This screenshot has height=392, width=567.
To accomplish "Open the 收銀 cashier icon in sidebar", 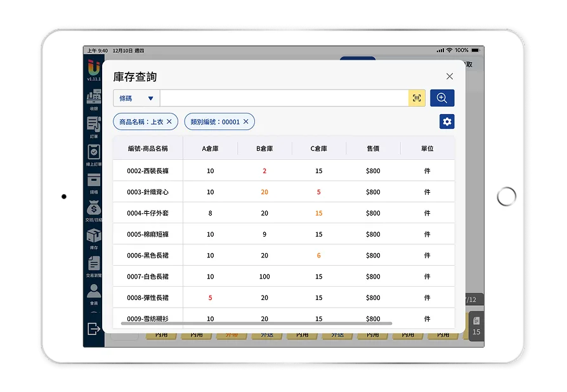I will 94,97.
